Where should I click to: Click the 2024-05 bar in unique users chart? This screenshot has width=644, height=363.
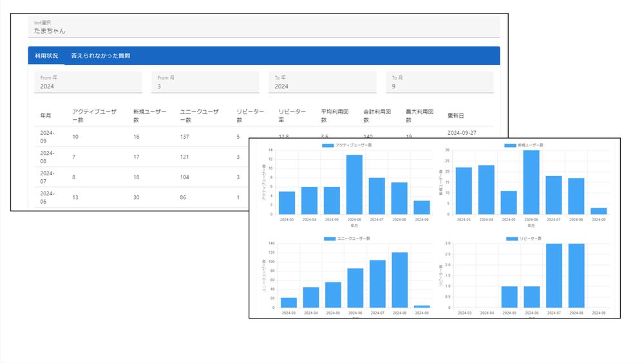click(x=333, y=295)
